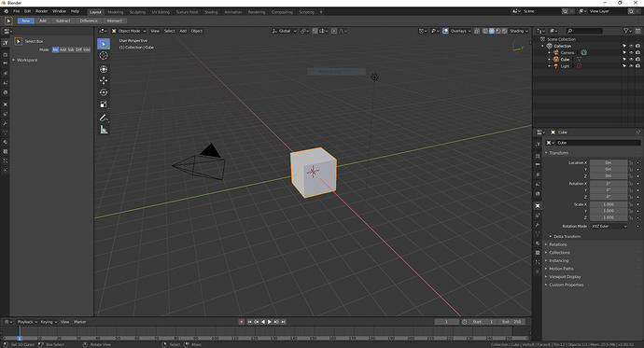The height and width of the screenshot is (348, 644).
Task: Open Modifiers wrench tab in properties
Action: click(538, 225)
